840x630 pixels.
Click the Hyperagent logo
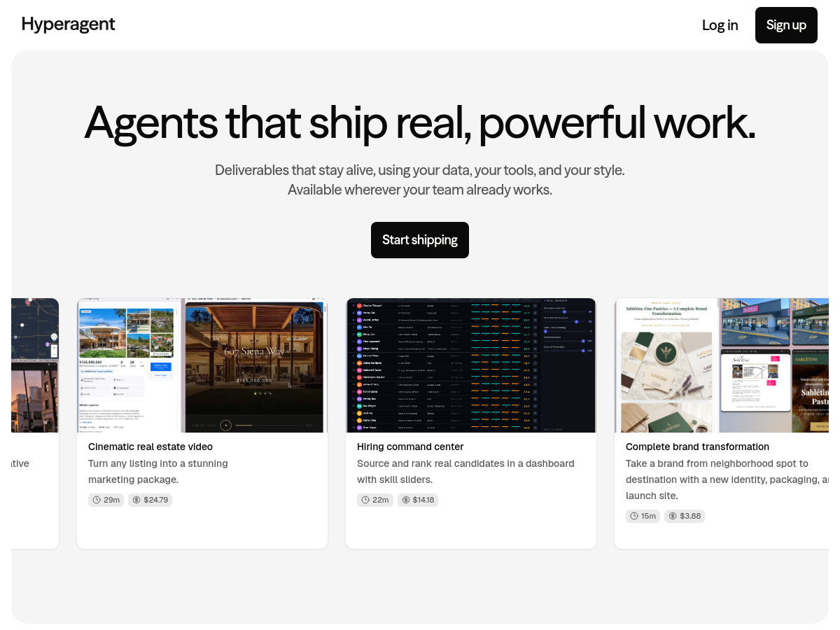68,24
